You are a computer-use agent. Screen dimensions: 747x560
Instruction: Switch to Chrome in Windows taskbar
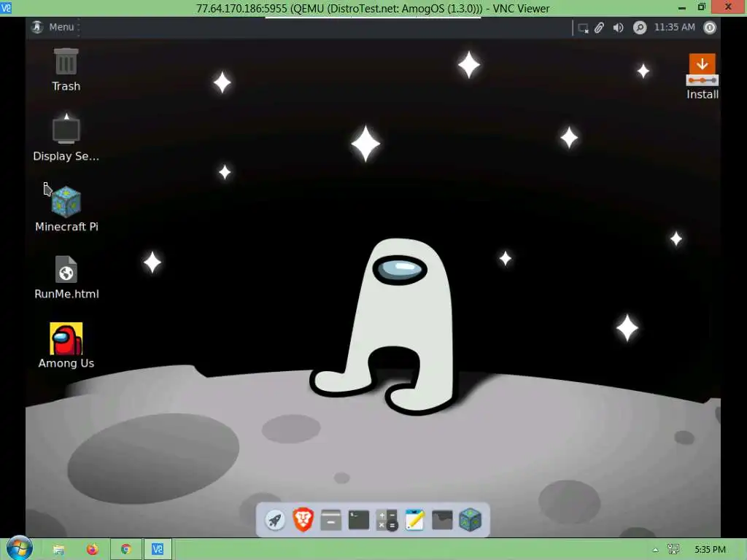pos(125,550)
